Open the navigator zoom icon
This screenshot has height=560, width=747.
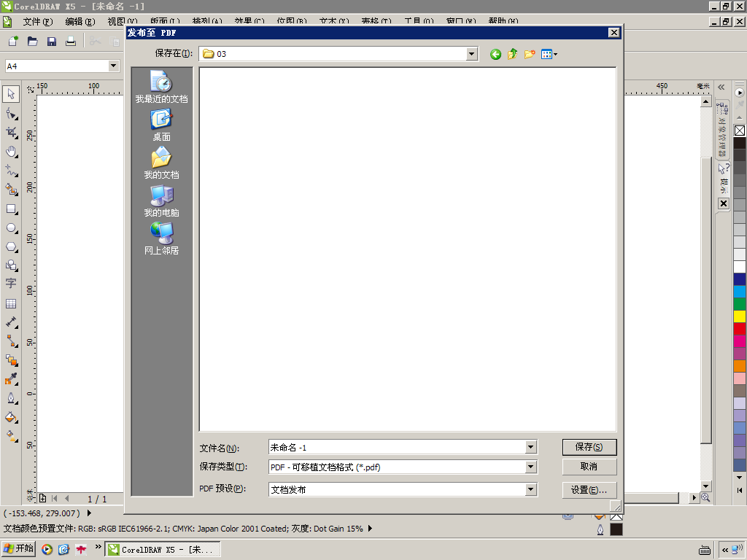[705, 497]
